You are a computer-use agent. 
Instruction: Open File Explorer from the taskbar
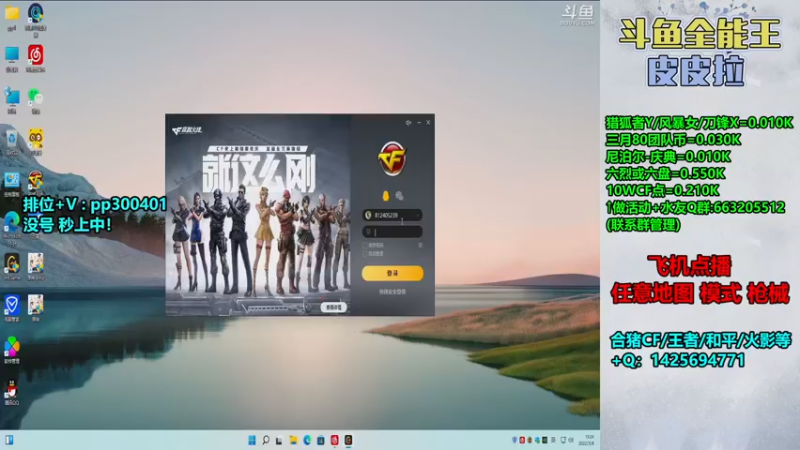pos(293,440)
